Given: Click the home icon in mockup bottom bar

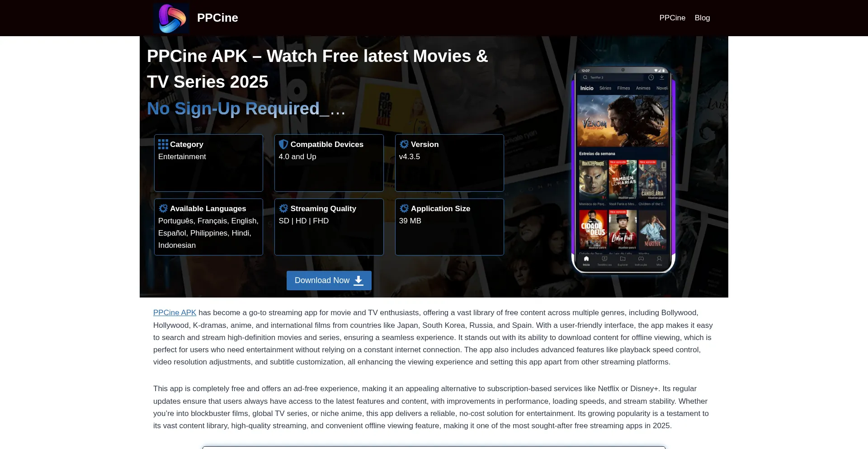Looking at the screenshot, I should [x=586, y=259].
